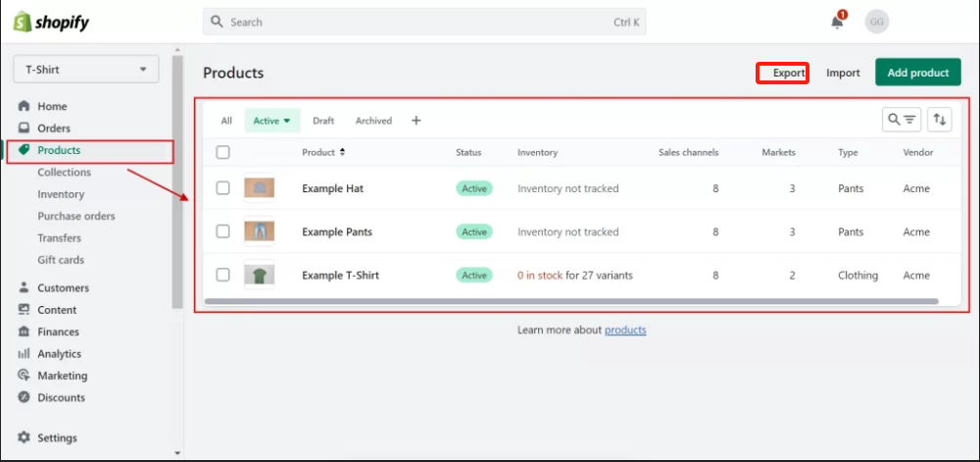Screen dimensions: 980x462
Task: Click the Analytics bar chart icon
Action: [x=24, y=354]
